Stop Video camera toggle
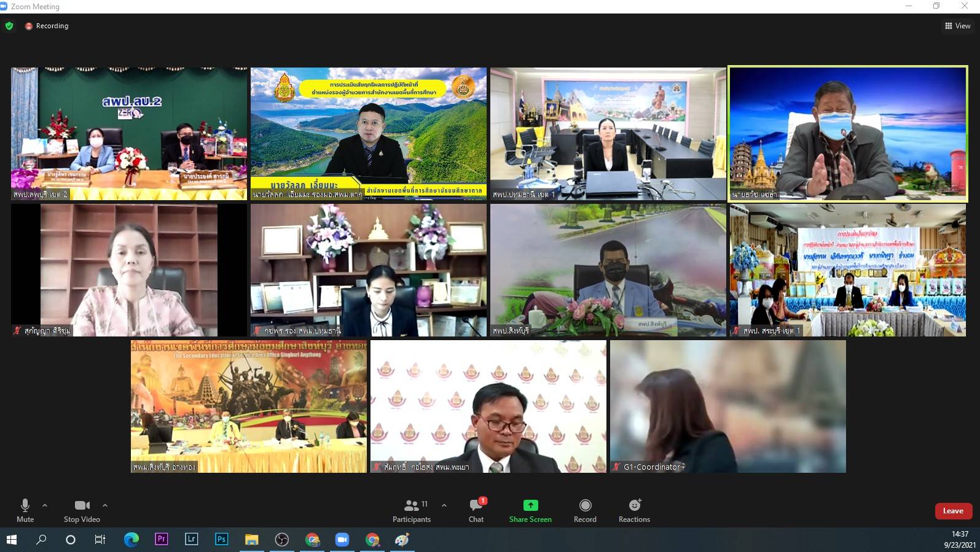Viewport: 980px width, 552px height. coord(82,510)
